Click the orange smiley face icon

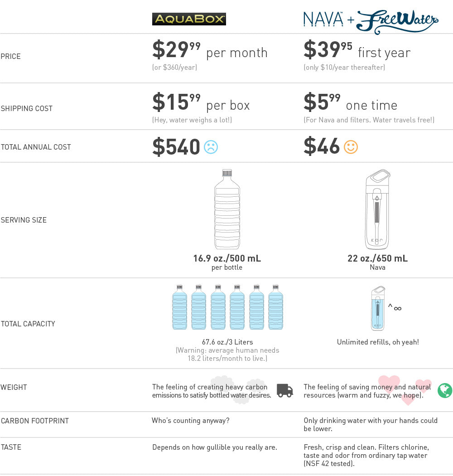[351, 147]
